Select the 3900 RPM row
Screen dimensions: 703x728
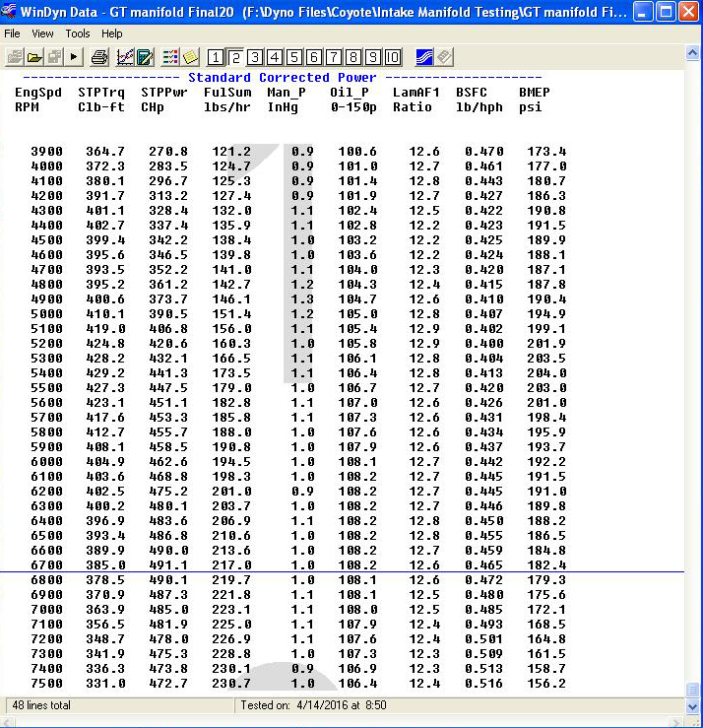click(x=298, y=152)
